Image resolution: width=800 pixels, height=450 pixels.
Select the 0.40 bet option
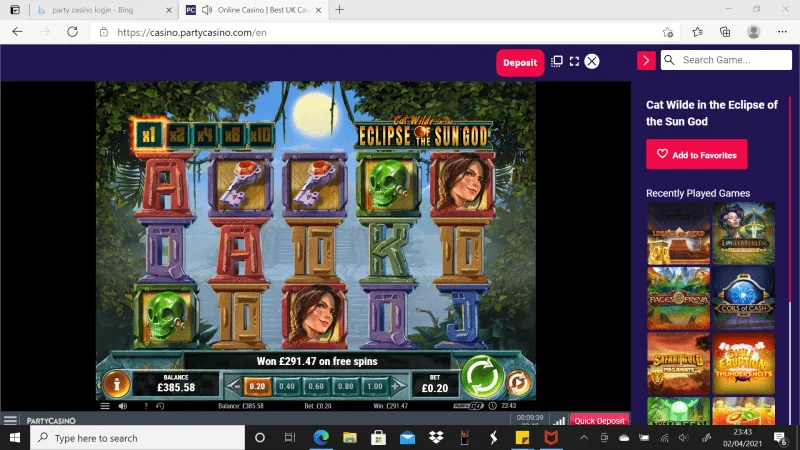(x=287, y=386)
